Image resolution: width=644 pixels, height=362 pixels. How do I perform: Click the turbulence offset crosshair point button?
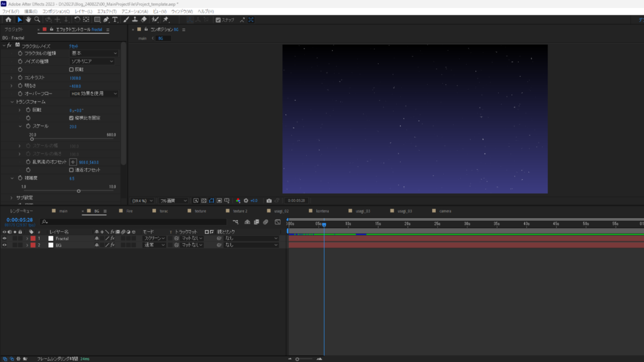tap(73, 162)
